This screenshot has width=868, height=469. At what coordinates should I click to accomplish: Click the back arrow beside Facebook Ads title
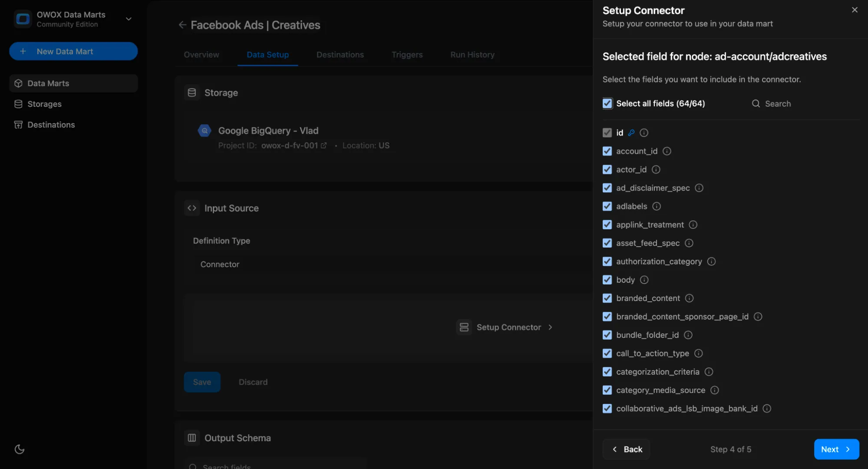coord(182,25)
